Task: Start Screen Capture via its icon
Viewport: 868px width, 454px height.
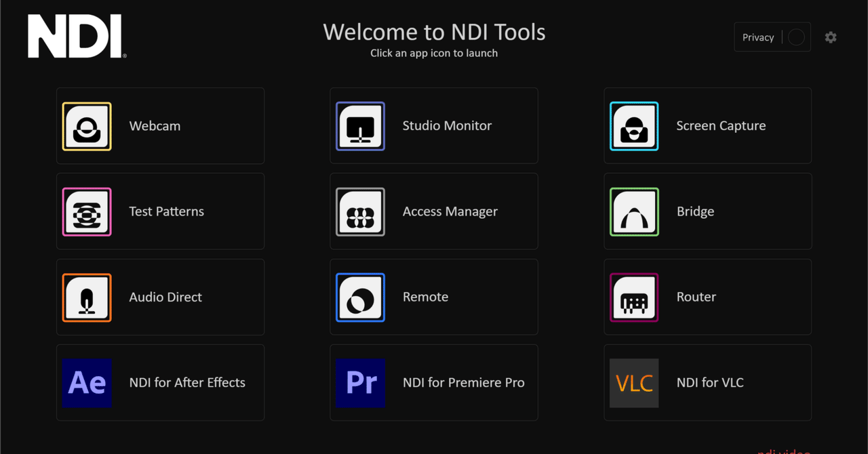Action: 633,125
